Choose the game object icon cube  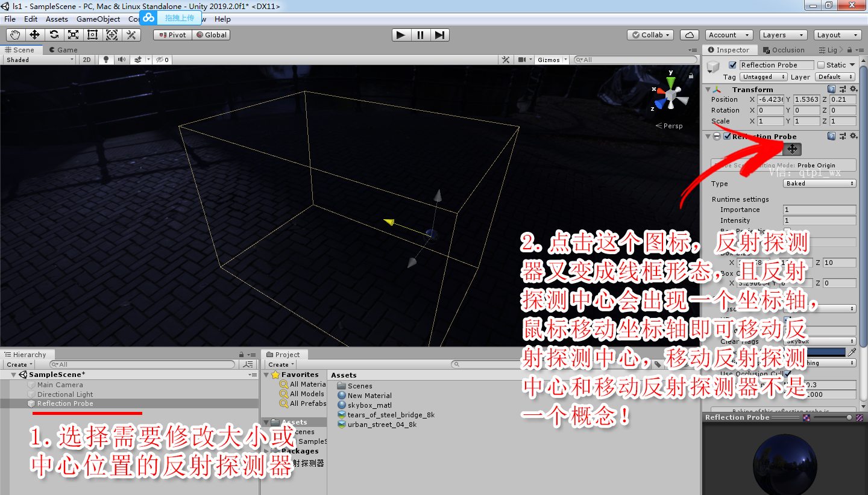coord(714,66)
